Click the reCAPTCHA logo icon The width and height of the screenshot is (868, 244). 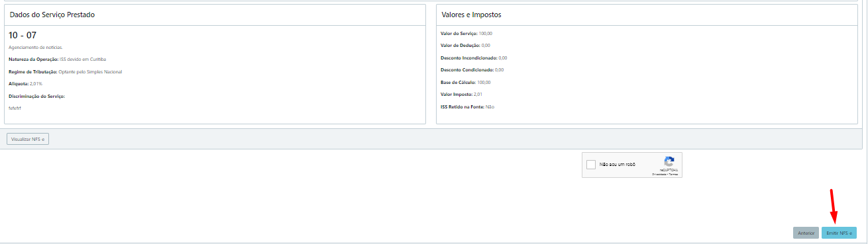[669, 161]
